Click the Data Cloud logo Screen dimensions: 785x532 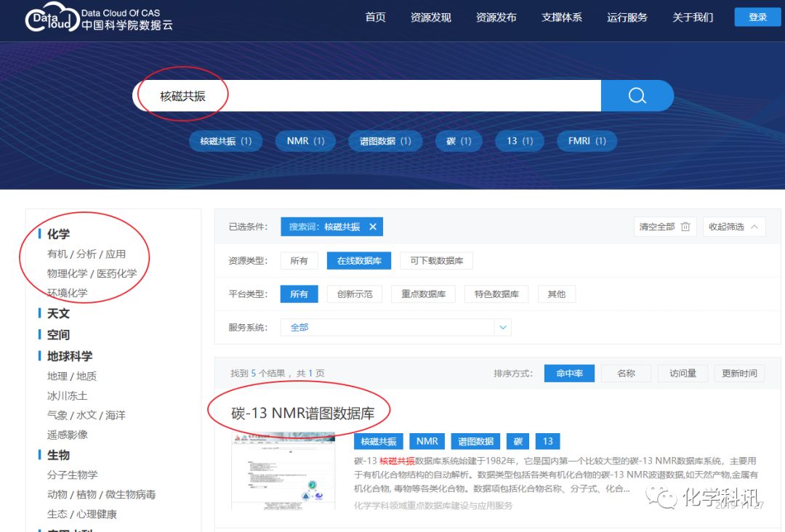(x=50, y=19)
